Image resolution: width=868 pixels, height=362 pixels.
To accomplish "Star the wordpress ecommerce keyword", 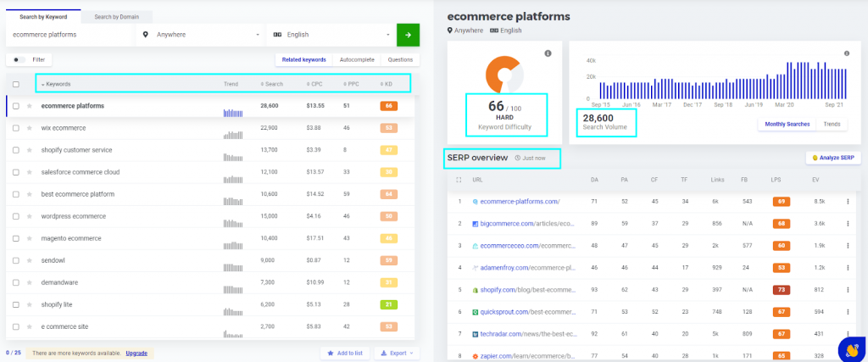I will coord(30,216).
